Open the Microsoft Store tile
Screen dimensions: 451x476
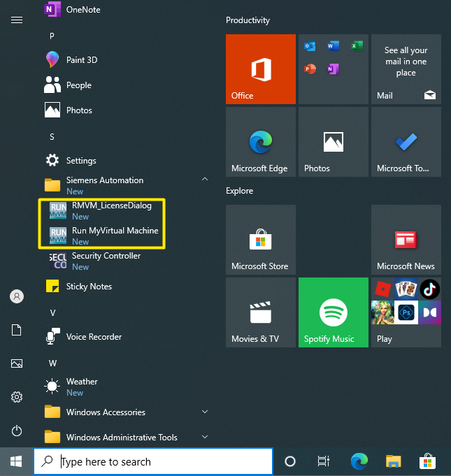(x=261, y=240)
